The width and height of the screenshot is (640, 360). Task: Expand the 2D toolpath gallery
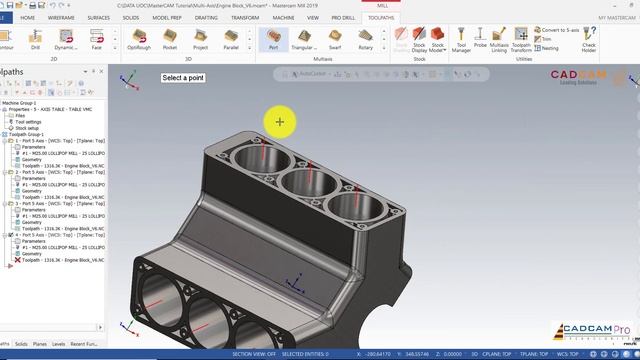click(115, 48)
